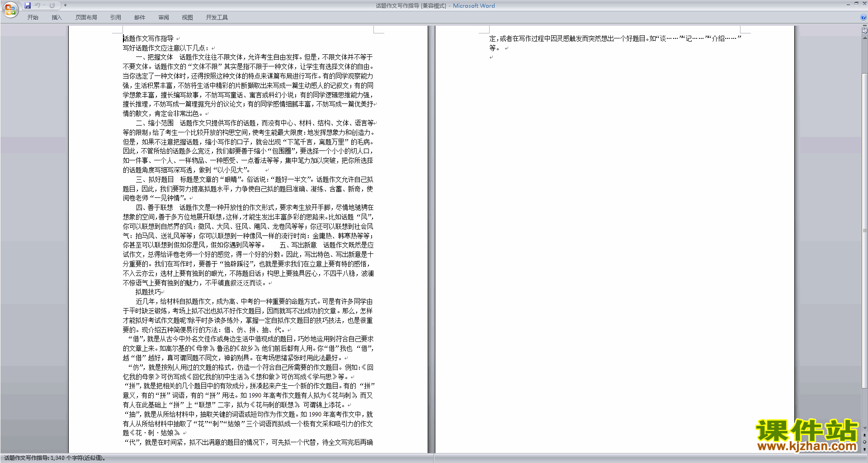Go to the 视图 ribbon tab

(x=188, y=18)
